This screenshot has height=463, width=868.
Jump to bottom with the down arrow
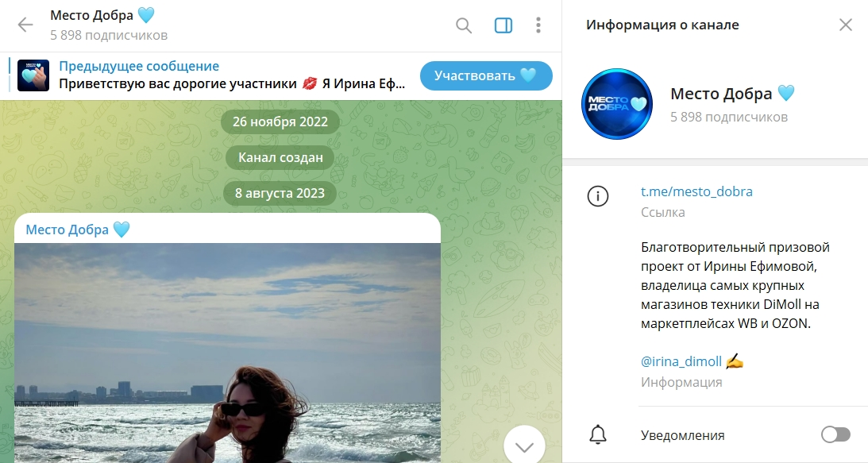[x=524, y=446]
